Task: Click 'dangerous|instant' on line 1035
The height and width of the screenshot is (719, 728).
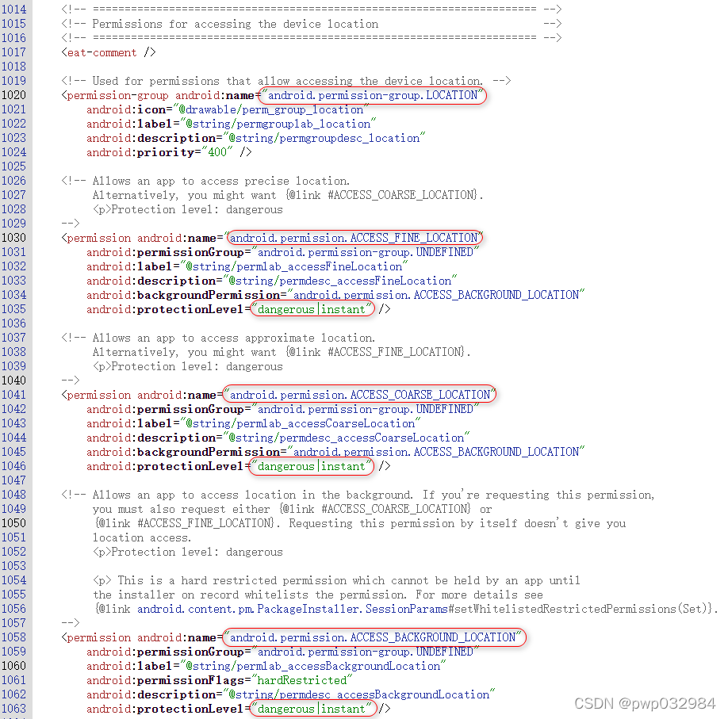Action: tap(312, 309)
